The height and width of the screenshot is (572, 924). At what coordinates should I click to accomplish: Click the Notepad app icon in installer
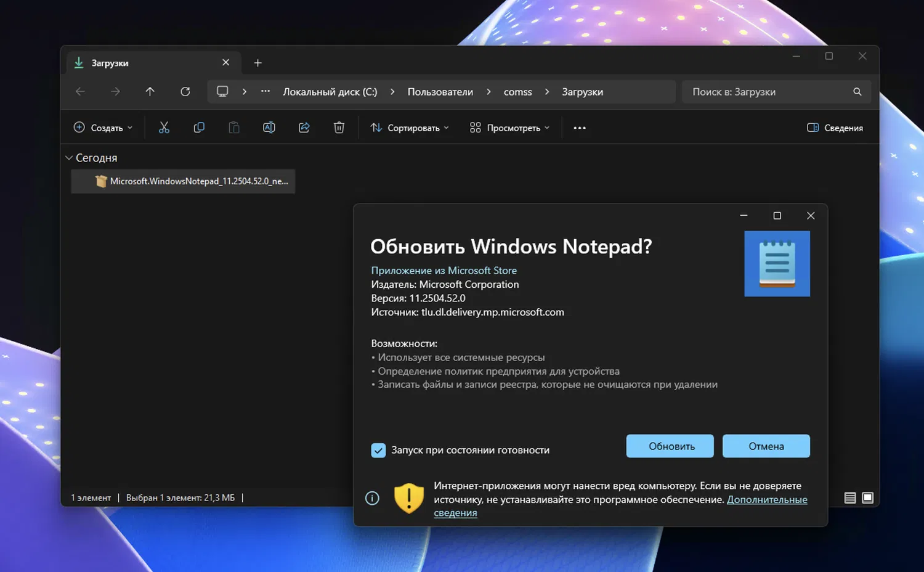coord(777,264)
